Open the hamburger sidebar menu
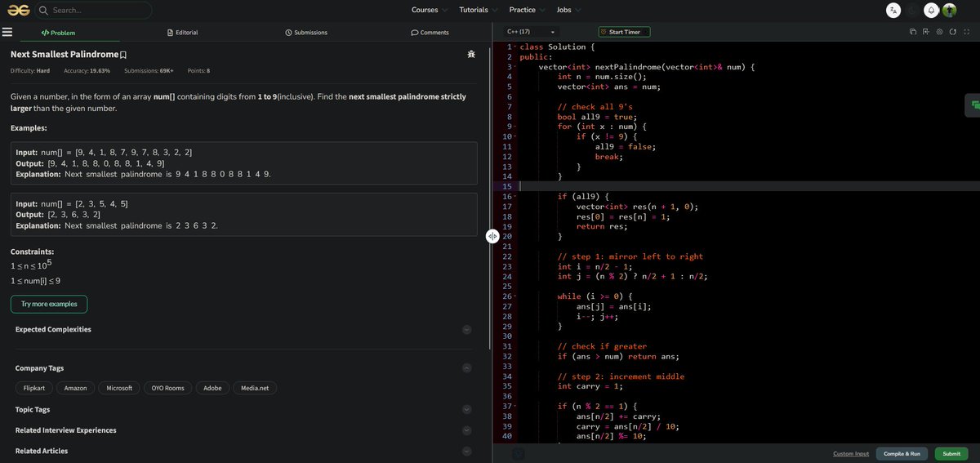Screen dimensions: 980x463 [x=7, y=33]
